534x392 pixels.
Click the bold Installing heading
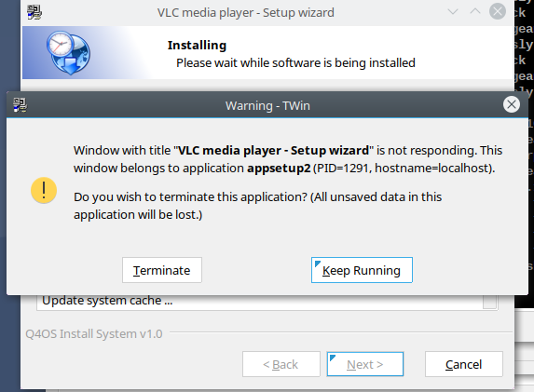click(x=197, y=45)
